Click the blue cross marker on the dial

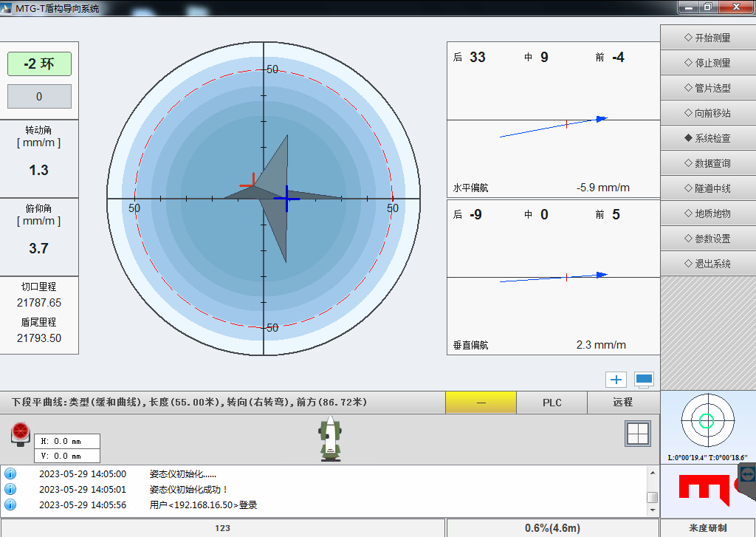tap(287, 198)
